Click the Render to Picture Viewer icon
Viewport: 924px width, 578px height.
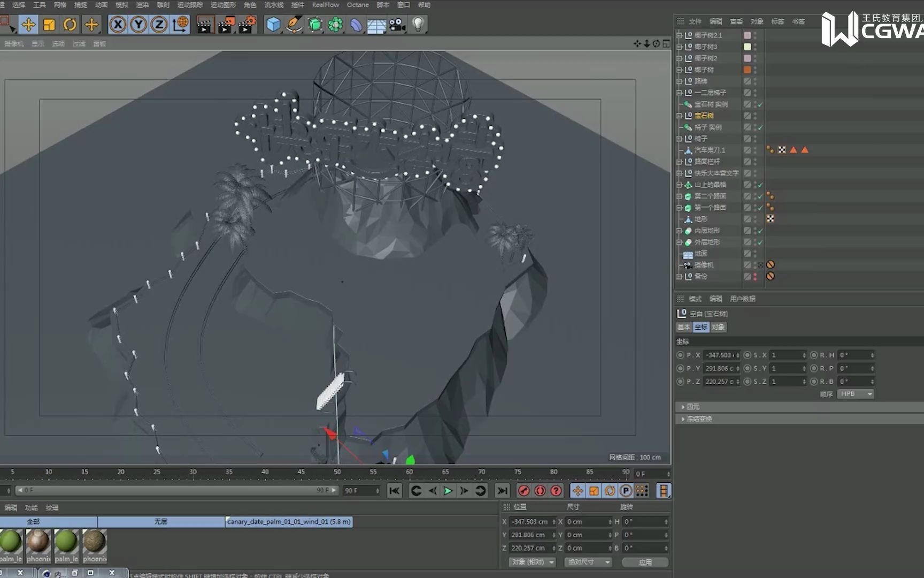pos(226,25)
